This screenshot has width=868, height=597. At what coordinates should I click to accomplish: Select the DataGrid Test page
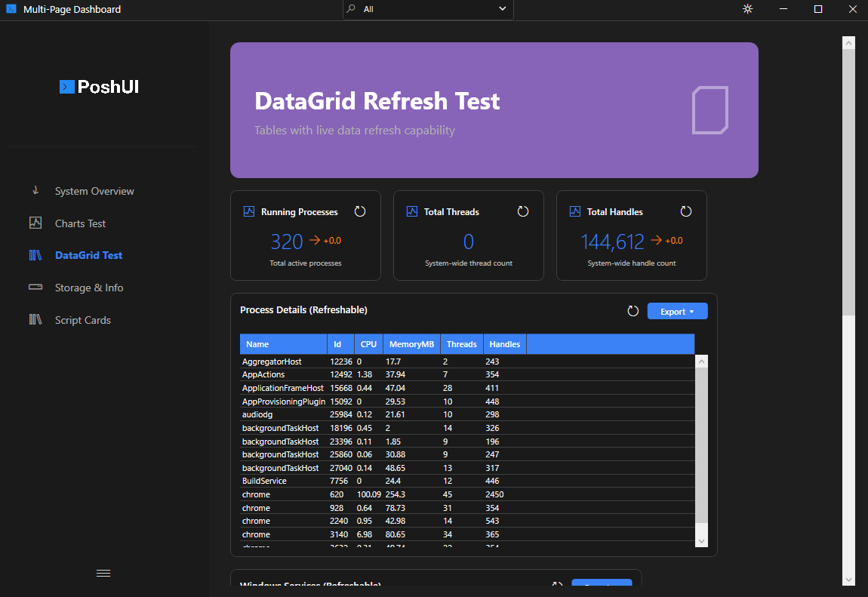click(x=88, y=255)
